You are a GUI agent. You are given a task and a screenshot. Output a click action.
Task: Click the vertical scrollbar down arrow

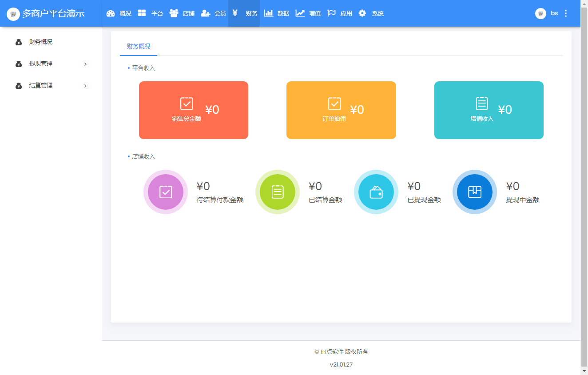click(584, 371)
